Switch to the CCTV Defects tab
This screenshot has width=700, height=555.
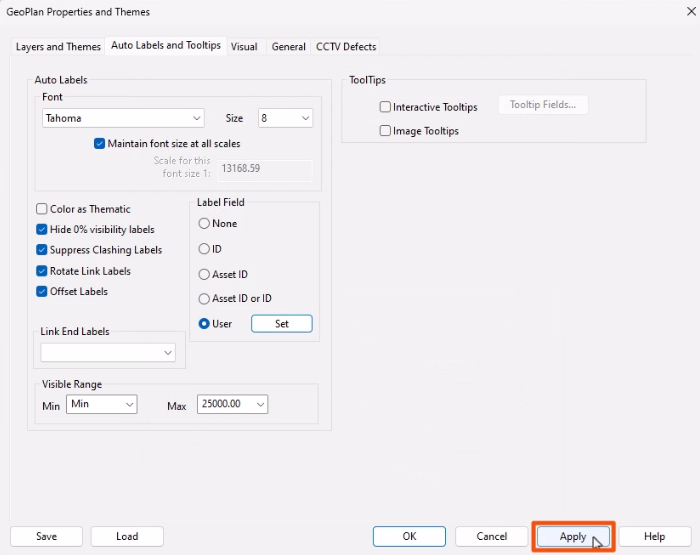346,46
